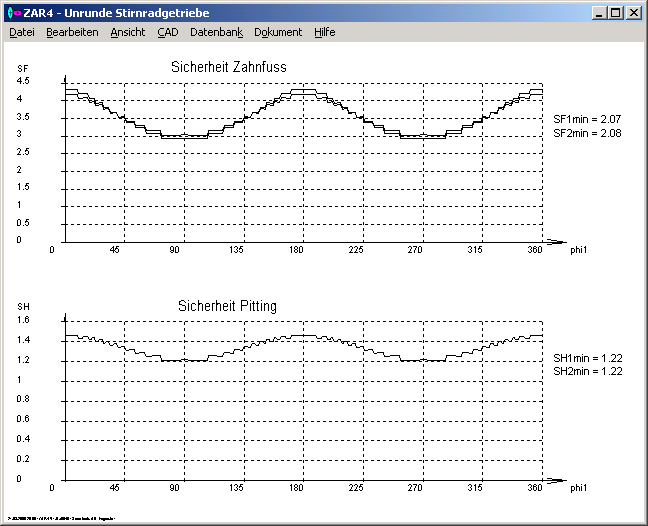Open the Datenbank menu
Image resolution: width=648 pixels, height=526 pixels.
(x=216, y=32)
